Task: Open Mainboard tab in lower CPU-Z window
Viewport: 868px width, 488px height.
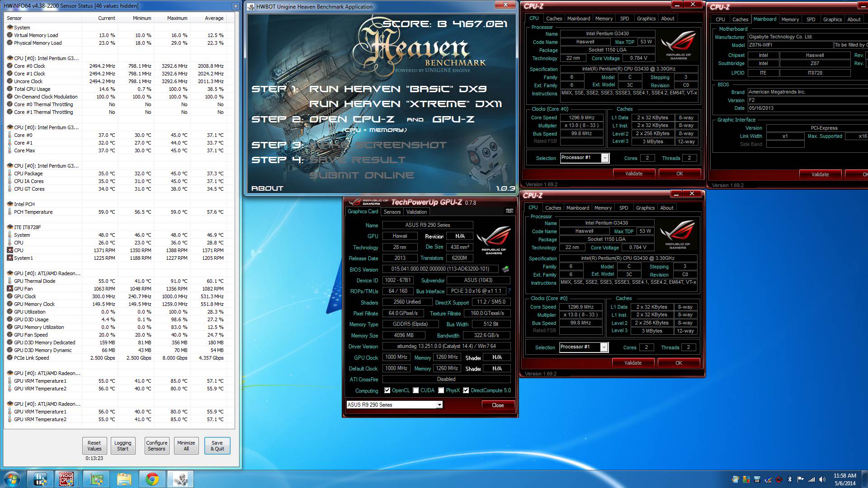Action: click(x=578, y=208)
